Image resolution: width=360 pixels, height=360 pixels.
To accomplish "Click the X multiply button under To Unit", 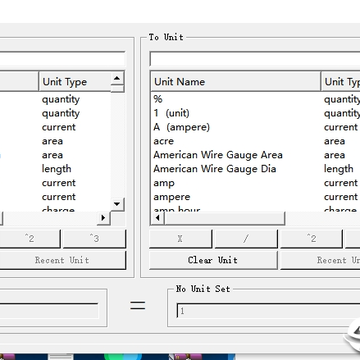I will (x=180, y=239).
